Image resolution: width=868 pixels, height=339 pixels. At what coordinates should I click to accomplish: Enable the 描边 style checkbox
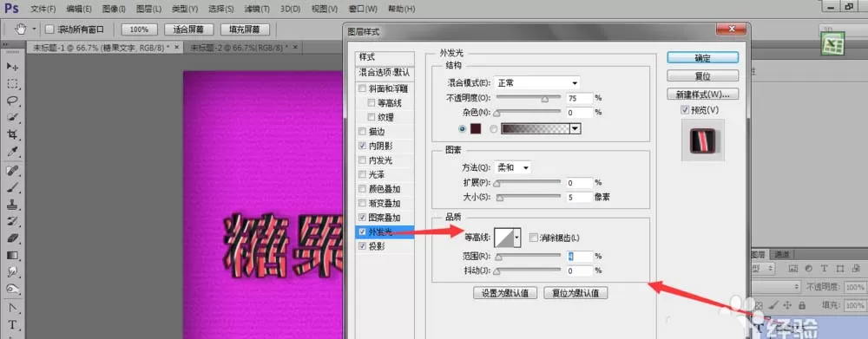point(362,132)
